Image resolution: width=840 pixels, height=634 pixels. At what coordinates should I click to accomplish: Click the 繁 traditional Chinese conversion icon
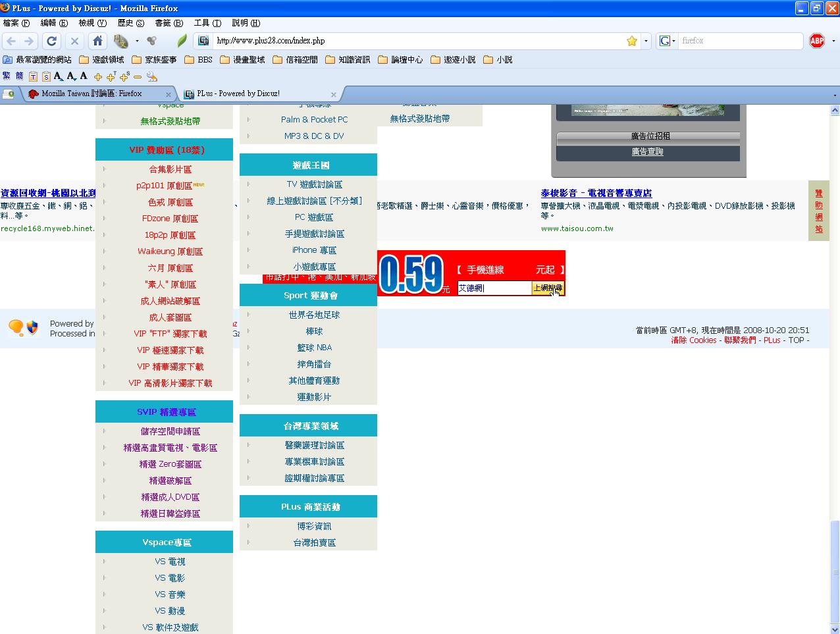pos(7,76)
